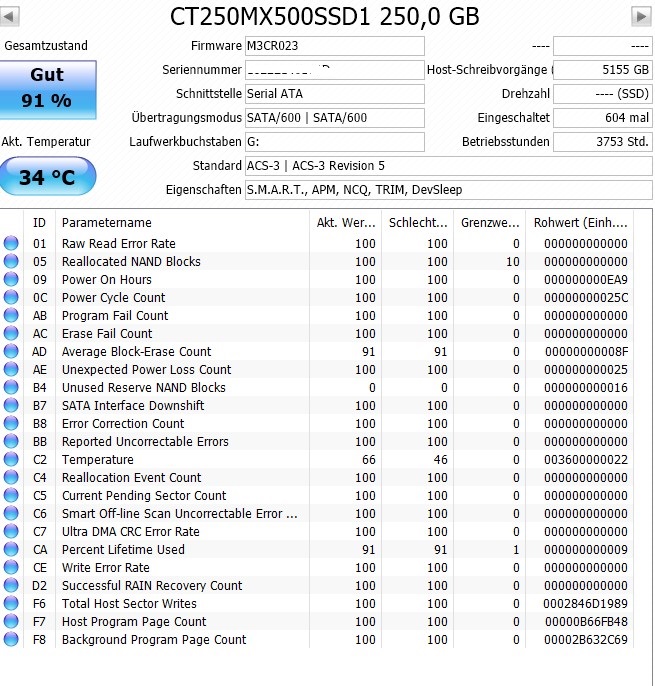Click the Grenzwe... column header
655x686 pixels.
pos(490,223)
